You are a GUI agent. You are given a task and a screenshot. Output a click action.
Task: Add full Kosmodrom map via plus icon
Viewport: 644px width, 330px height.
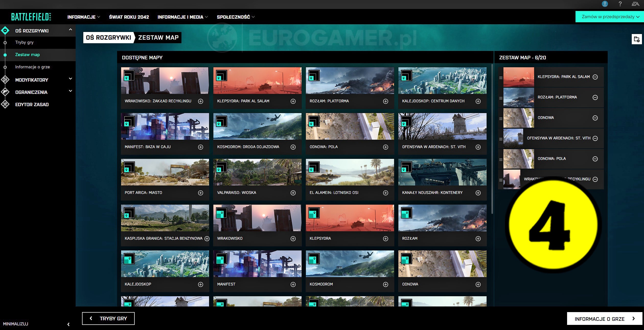point(386,284)
